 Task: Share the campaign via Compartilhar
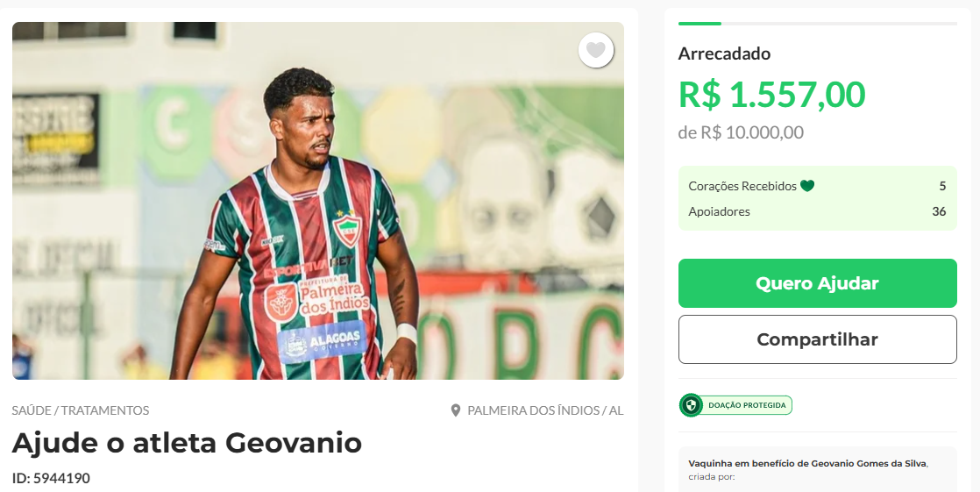[x=818, y=339]
